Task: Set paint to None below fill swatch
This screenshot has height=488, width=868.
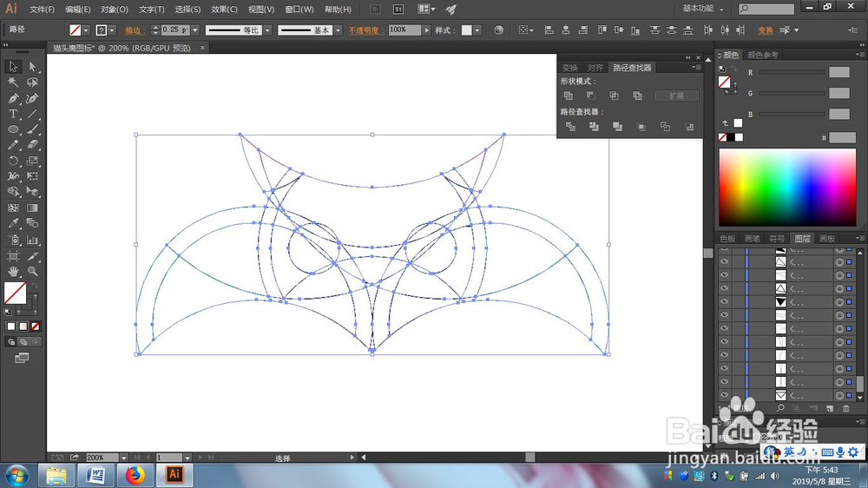Action: point(35,326)
